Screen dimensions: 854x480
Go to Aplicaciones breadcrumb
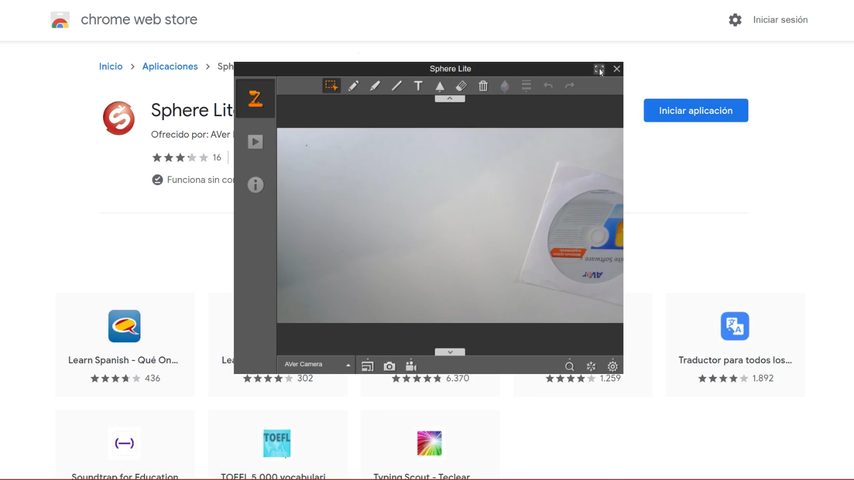(170, 66)
